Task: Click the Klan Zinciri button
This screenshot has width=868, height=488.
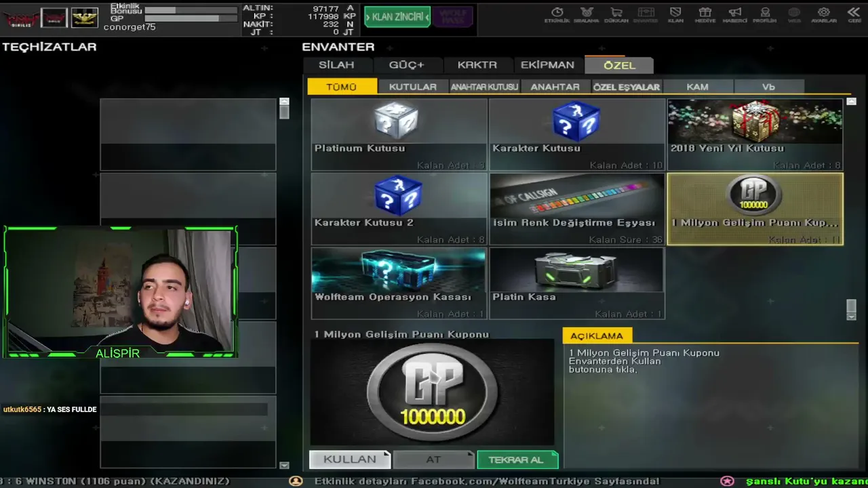Action: point(397,17)
